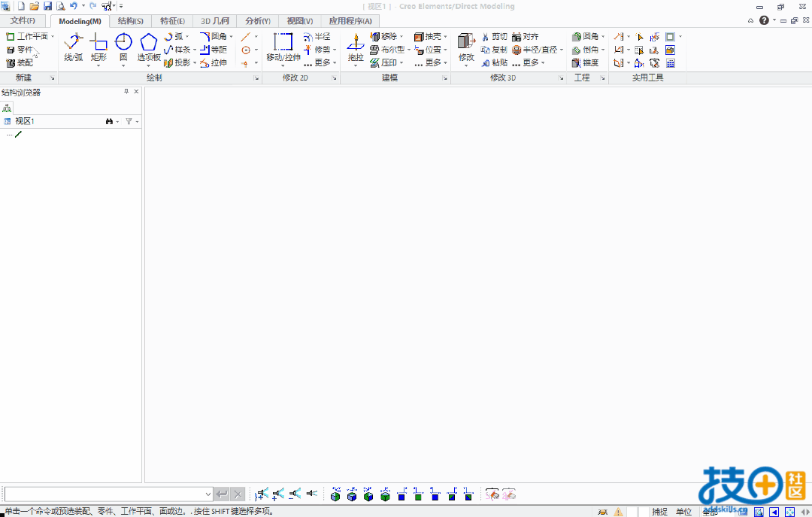Click the 半径/直径 radius/diameter tool
This screenshot has width=812, height=517.
click(535, 50)
